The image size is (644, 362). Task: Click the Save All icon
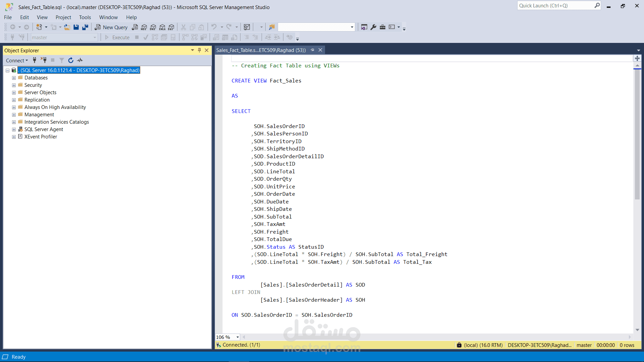(x=85, y=27)
